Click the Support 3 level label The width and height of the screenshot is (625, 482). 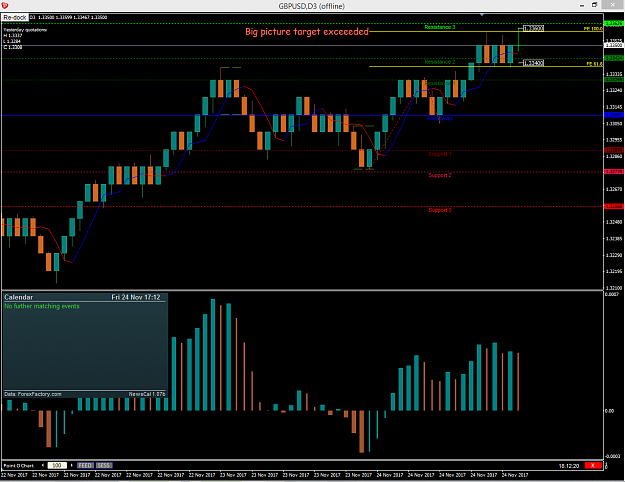(x=440, y=210)
